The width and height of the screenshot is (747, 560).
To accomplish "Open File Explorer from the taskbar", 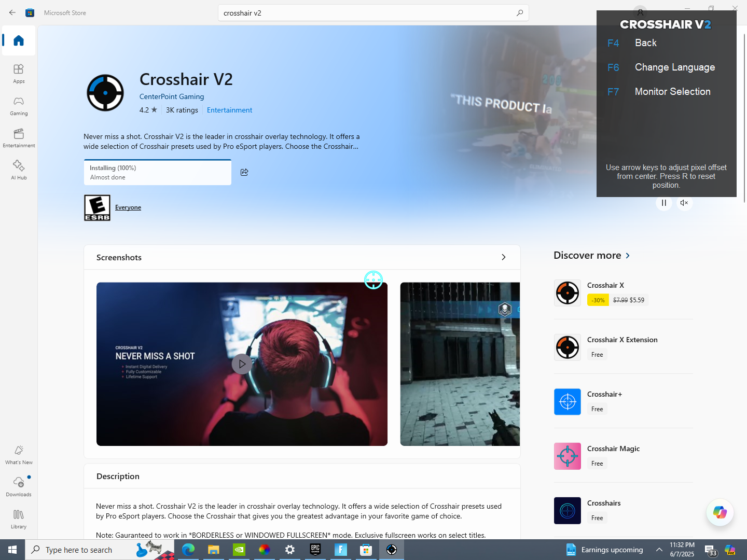I will coord(214,550).
